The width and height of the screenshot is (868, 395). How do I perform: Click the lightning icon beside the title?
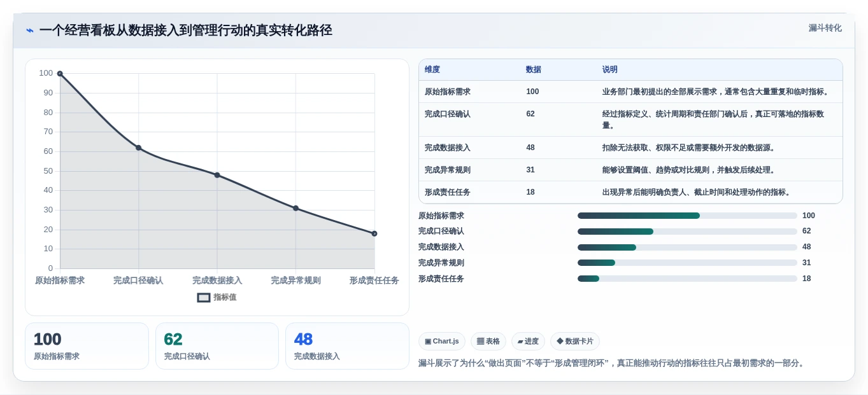tap(30, 31)
